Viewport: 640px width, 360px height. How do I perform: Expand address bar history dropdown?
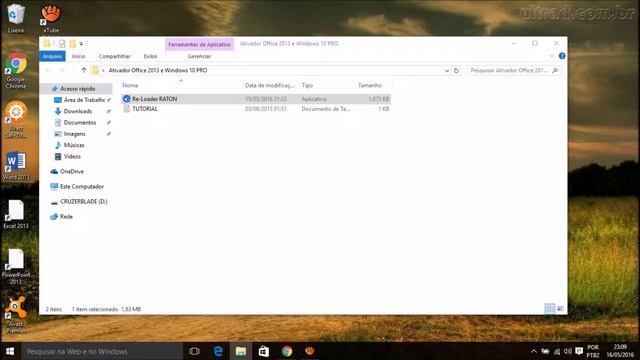pos(447,70)
